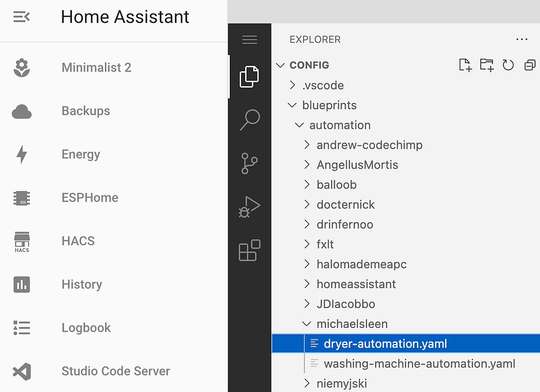Expand the andrew-codechimp folder
This screenshot has width=540, height=392.
coord(307,144)
